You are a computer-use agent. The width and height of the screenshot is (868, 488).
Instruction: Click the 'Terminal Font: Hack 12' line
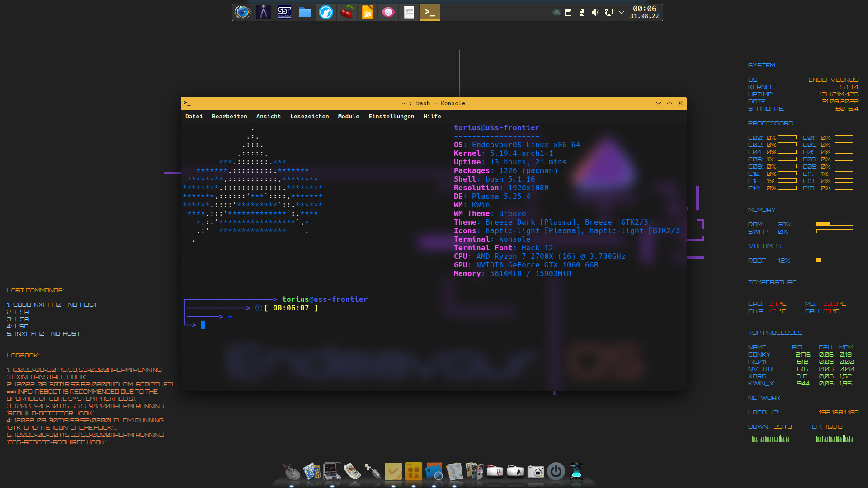[503, 248]
